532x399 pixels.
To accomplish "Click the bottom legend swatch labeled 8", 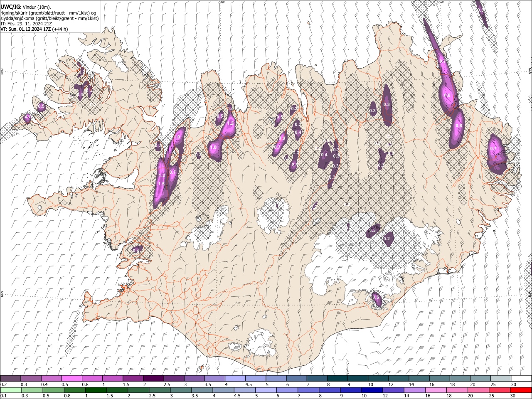I will point(329,390).
